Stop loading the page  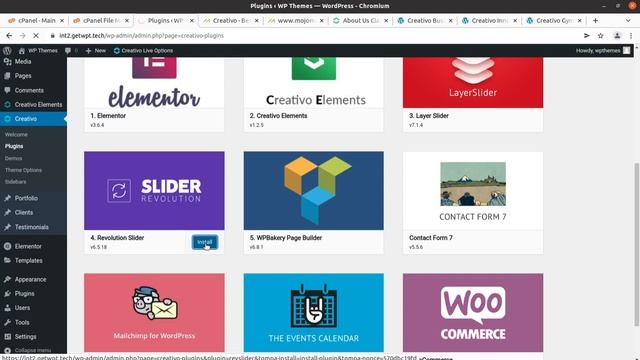point(36,36)
